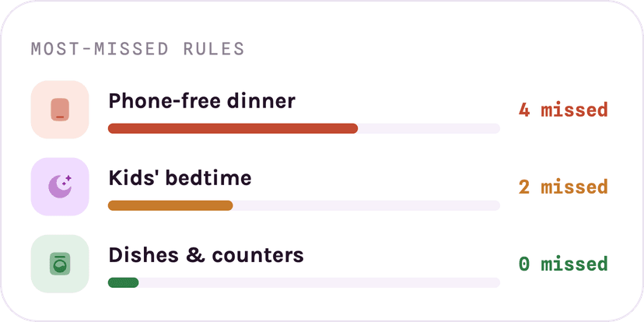Select the "4 missed" count label

[563, 110]
